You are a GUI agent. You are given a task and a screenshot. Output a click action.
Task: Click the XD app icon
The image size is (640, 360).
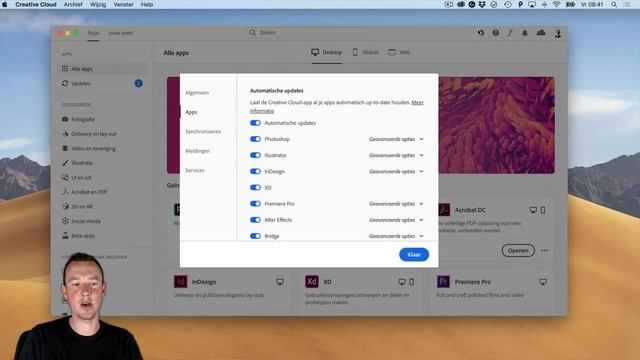click(312, 282)
